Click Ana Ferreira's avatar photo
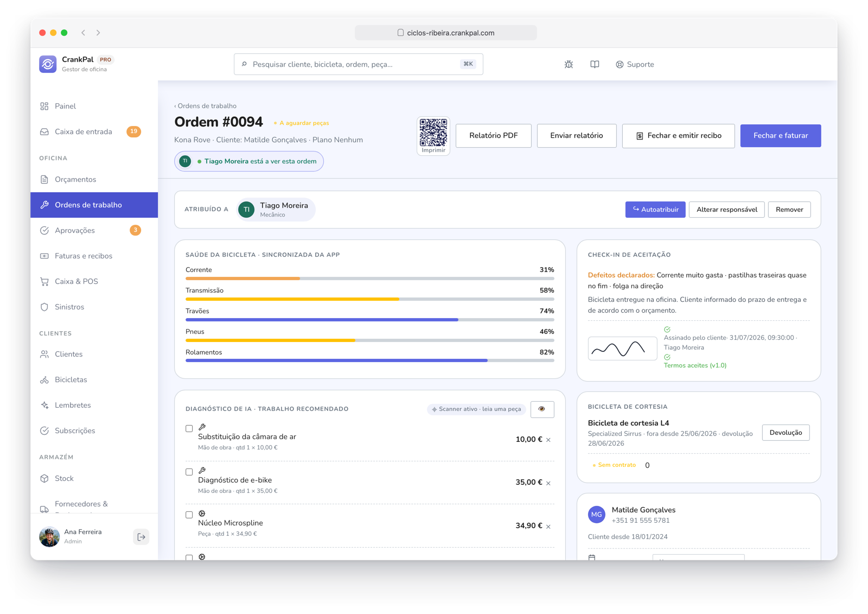868x614 pixels. (x=49, y=536)
